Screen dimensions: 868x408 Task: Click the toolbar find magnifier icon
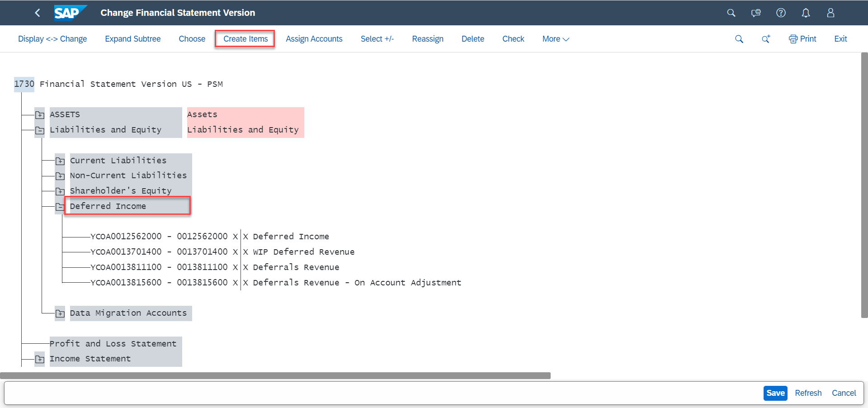(x=739, y=39)
